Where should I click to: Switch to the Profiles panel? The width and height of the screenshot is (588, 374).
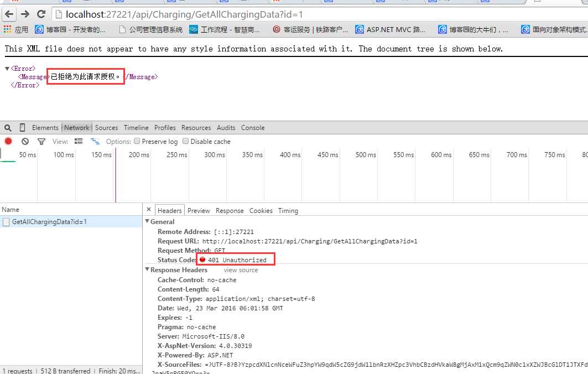click(x=165, y=128)
